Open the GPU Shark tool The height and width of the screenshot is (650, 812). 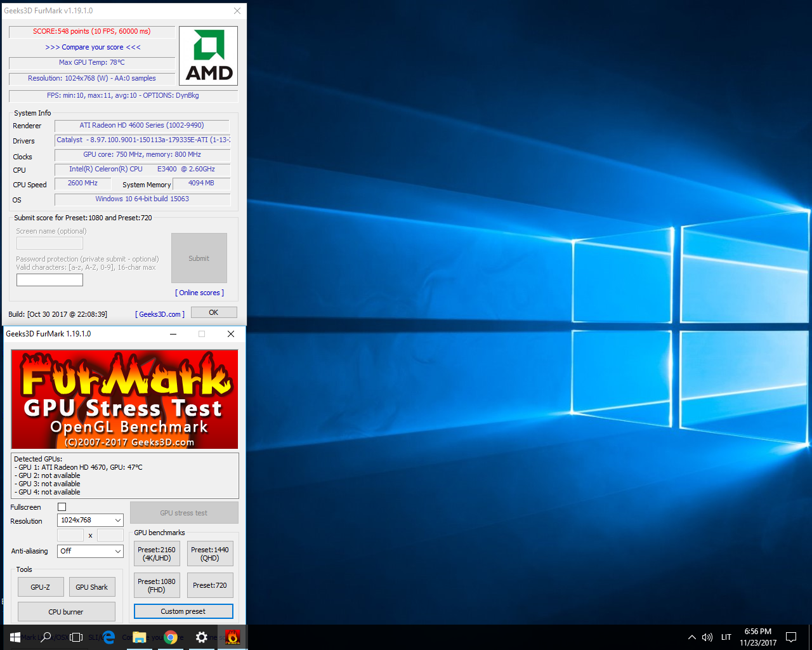coord(92,587)
